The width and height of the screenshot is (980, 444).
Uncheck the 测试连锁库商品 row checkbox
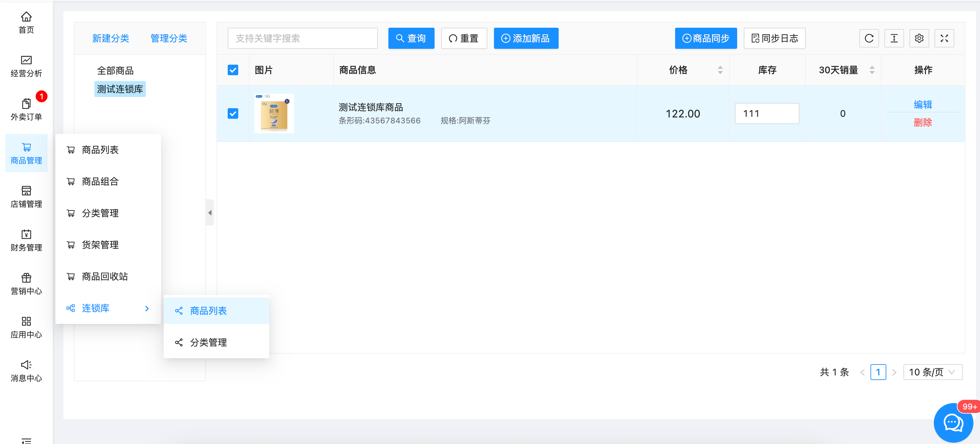click(x=233, y=113)
